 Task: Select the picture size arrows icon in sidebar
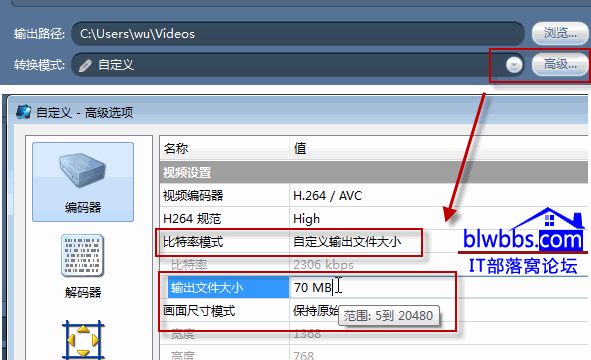tap(83, 339)
